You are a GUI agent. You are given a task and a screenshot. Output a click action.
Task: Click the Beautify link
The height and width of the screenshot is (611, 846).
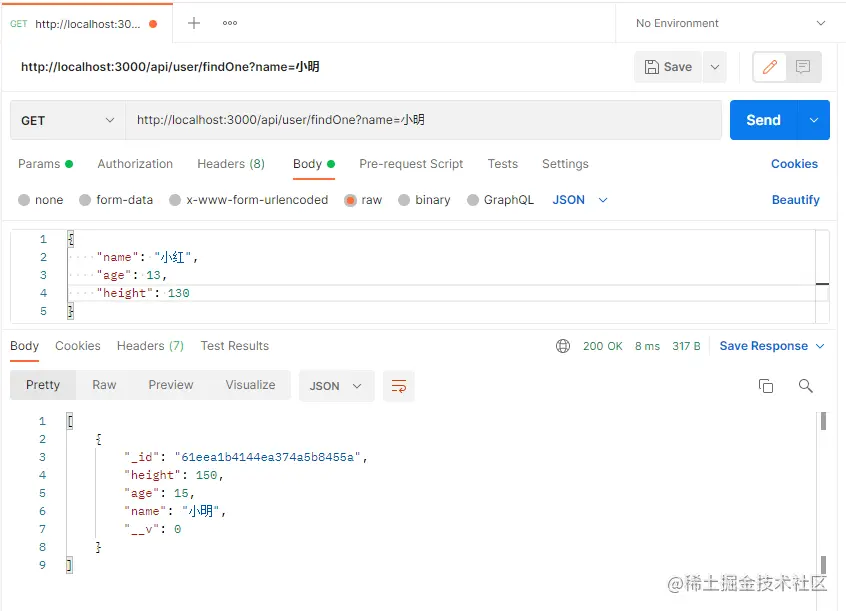796,200
